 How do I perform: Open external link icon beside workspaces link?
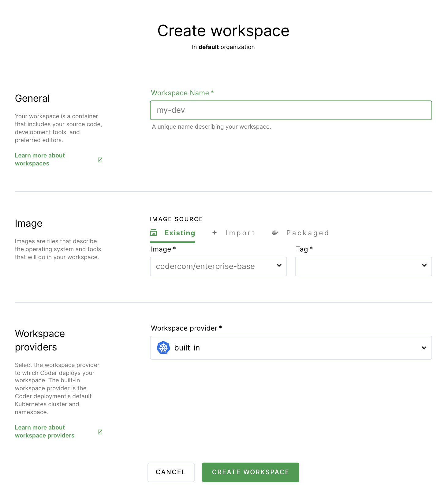[x=100, y=160]
